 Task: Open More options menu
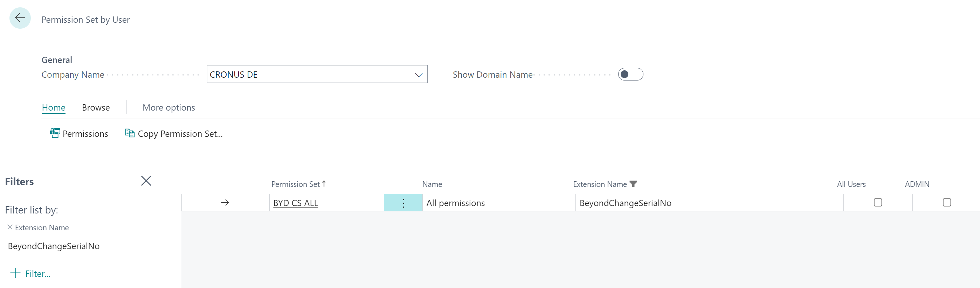coord(168,107)
